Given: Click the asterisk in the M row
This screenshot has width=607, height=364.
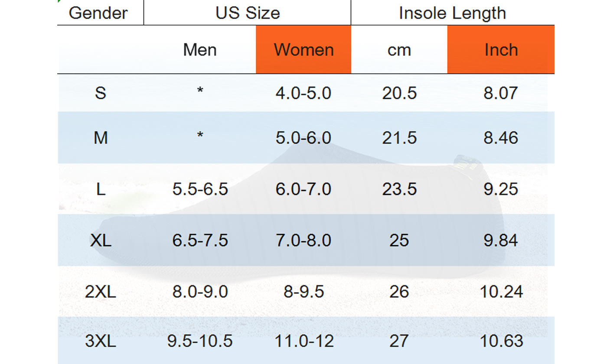Looking at the screenshot, I should click(x=200, y=136).
